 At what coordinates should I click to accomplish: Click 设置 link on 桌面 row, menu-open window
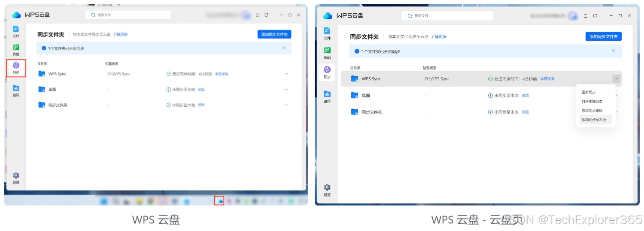click(x=526, y=96)
